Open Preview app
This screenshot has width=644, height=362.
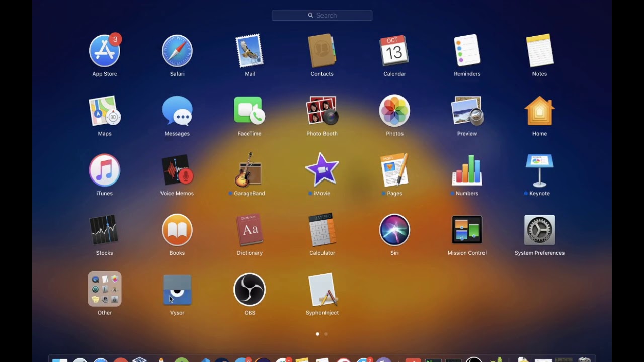[467, 111]
